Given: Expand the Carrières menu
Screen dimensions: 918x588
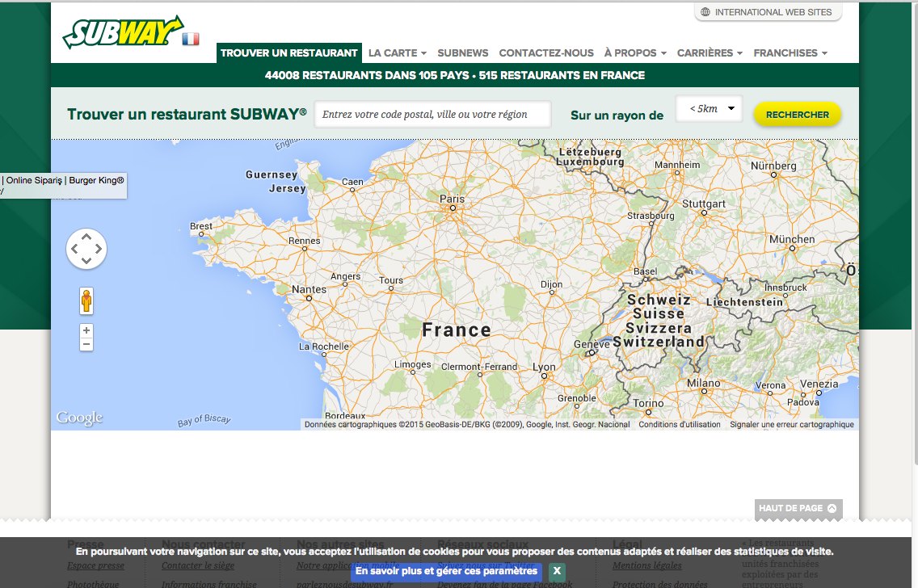Looking at the screenshot, I should click(x=710, y=53).
